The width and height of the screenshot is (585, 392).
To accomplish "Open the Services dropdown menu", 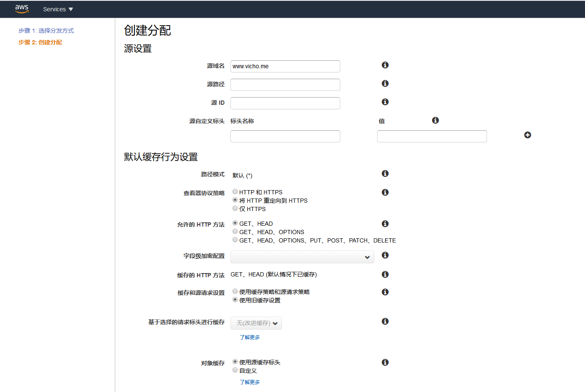I will (x=58, y=9).
